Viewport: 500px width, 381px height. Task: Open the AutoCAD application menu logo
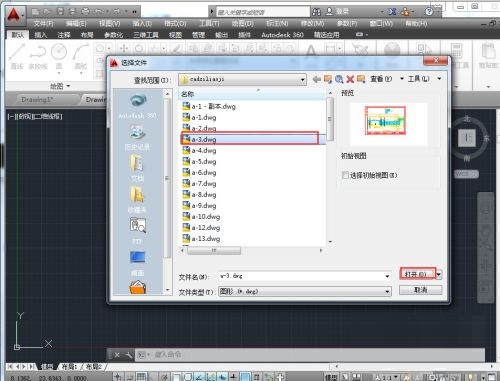[x=14, y=15]
